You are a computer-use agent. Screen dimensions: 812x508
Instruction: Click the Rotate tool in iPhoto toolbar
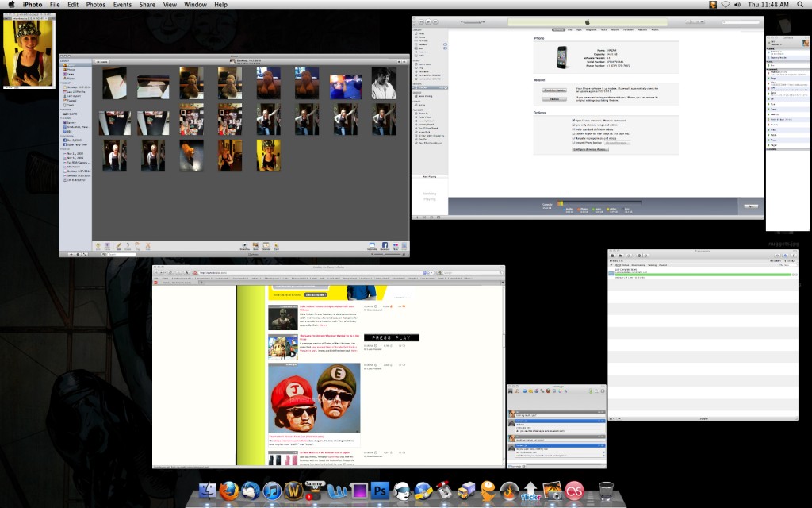(x=128, y=245)
